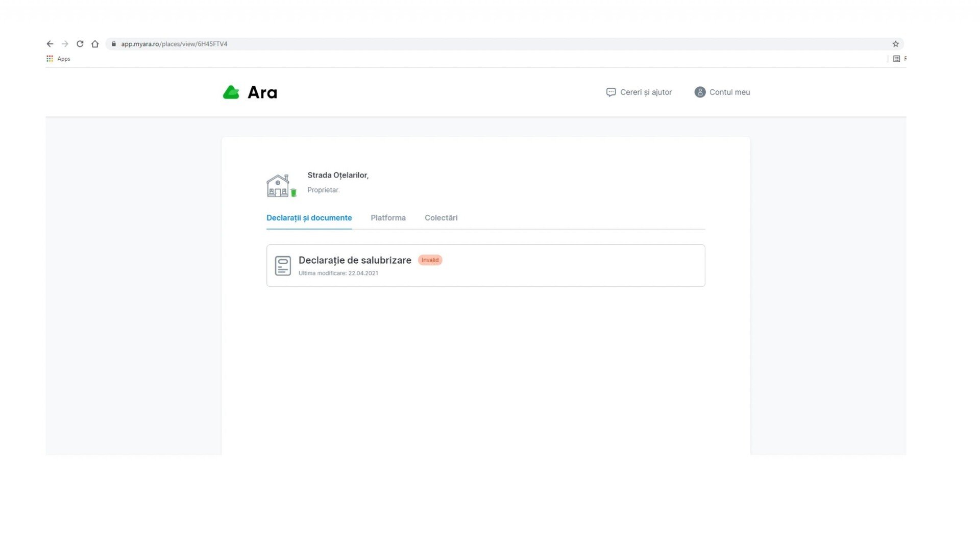View site info via the padlock icon
Image resolution: width=980 pixels, height=551 pixels.
[114, 44]
